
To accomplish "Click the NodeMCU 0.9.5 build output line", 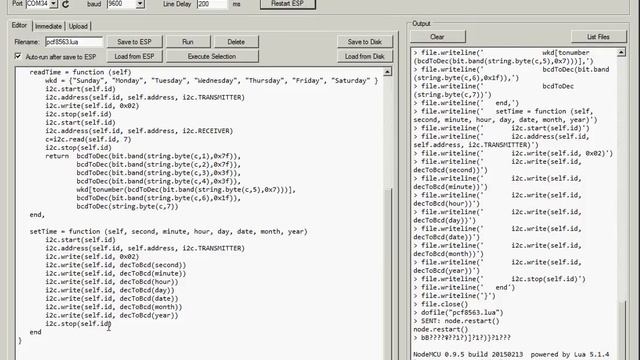I will 511,354.
